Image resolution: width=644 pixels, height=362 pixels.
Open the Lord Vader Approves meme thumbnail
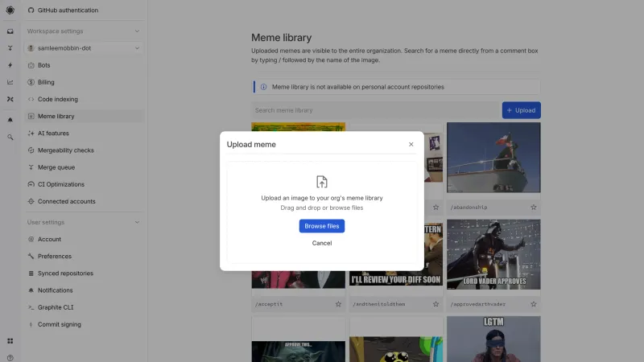pyautogui.click(x=493, y=254)
